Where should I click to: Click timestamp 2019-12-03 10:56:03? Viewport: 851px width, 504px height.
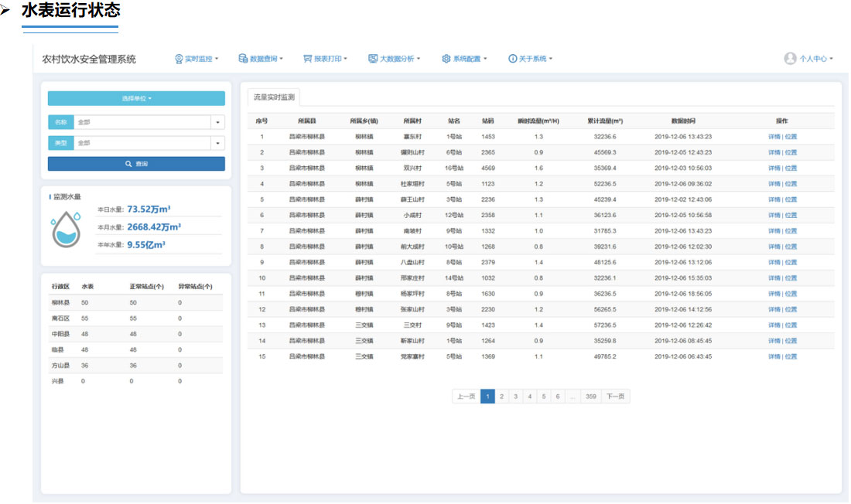[x=683, y=169]
